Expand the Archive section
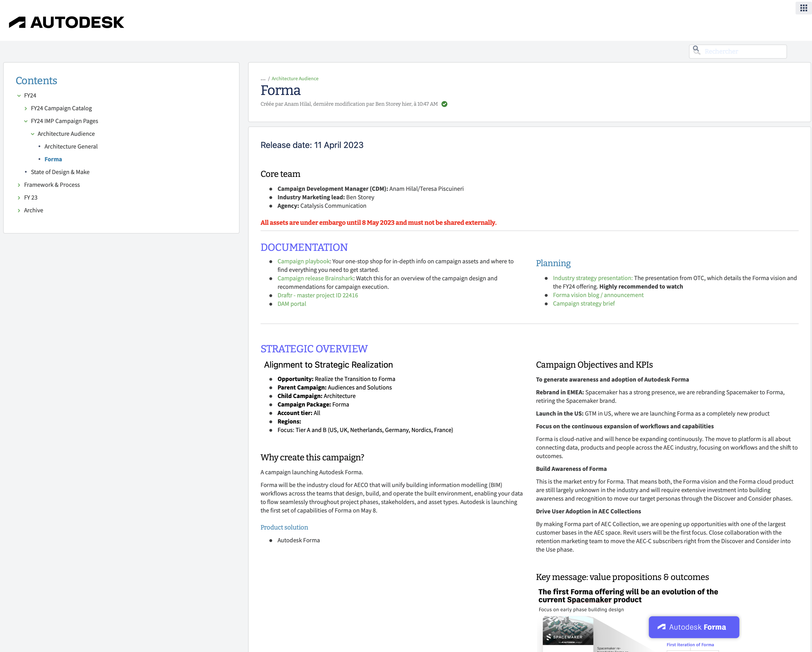The width and height of the screenshot is (812, 652). 19,210
